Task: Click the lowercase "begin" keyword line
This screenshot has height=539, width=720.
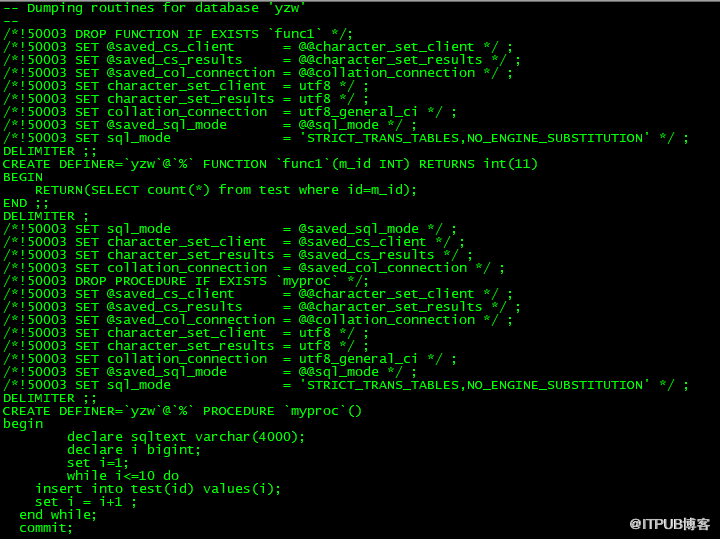Action: tap(23, 424)
